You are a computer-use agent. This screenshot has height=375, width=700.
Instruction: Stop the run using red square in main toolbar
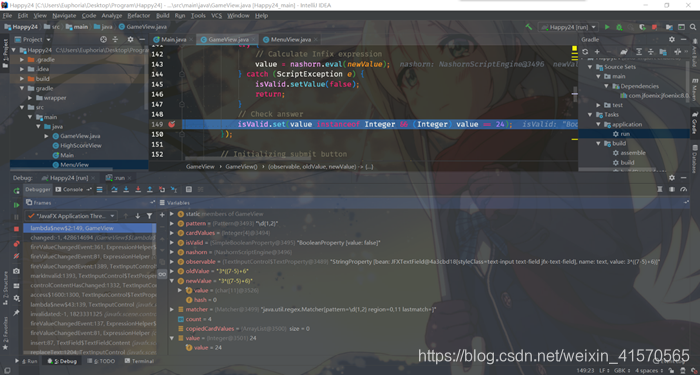654,27
